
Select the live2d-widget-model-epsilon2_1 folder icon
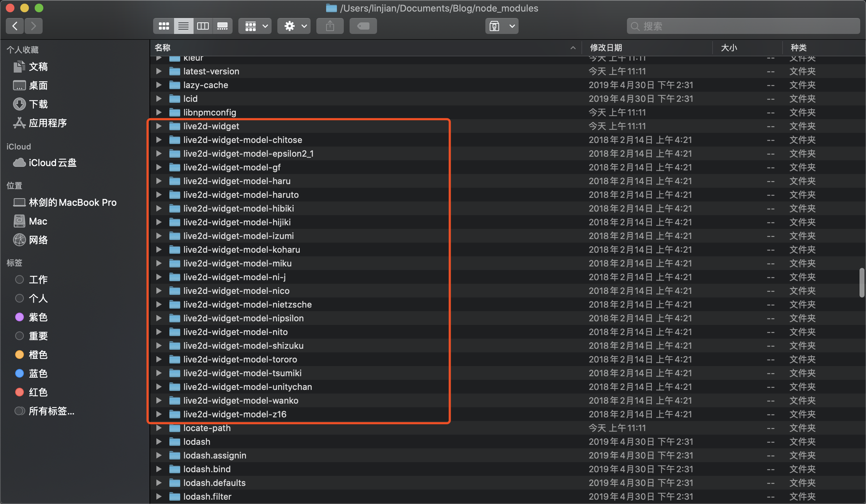[x=175, y=153]
